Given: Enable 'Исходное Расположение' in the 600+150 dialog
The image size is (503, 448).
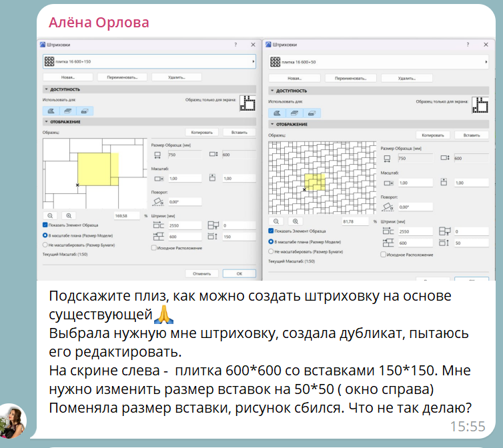Looking at the screenshot, I should click(x=154, y=247).
